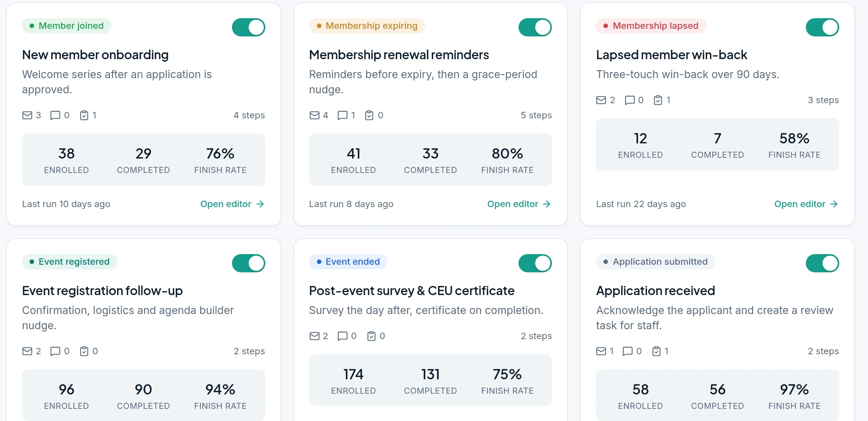Image resolution: width=868 pixels, height=421 pixels.
Task: Click message icon in New member onboarding card
Action: [55, 115]
